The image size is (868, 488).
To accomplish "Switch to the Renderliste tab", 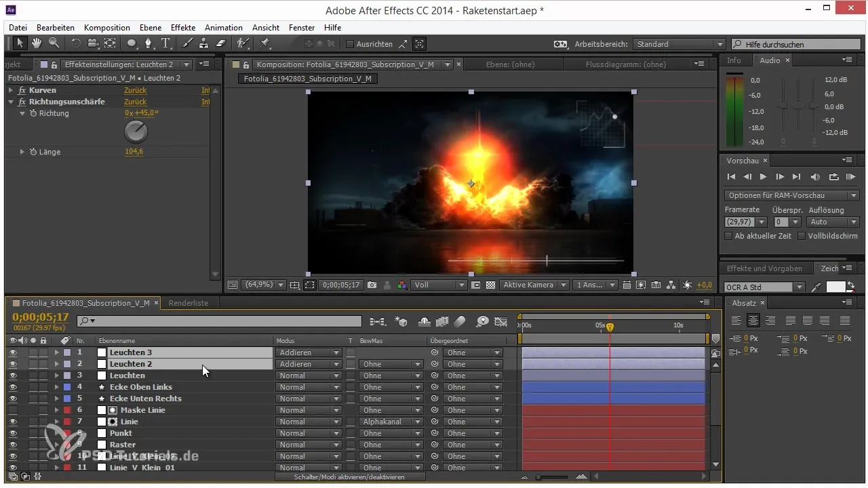I will 189,303.
